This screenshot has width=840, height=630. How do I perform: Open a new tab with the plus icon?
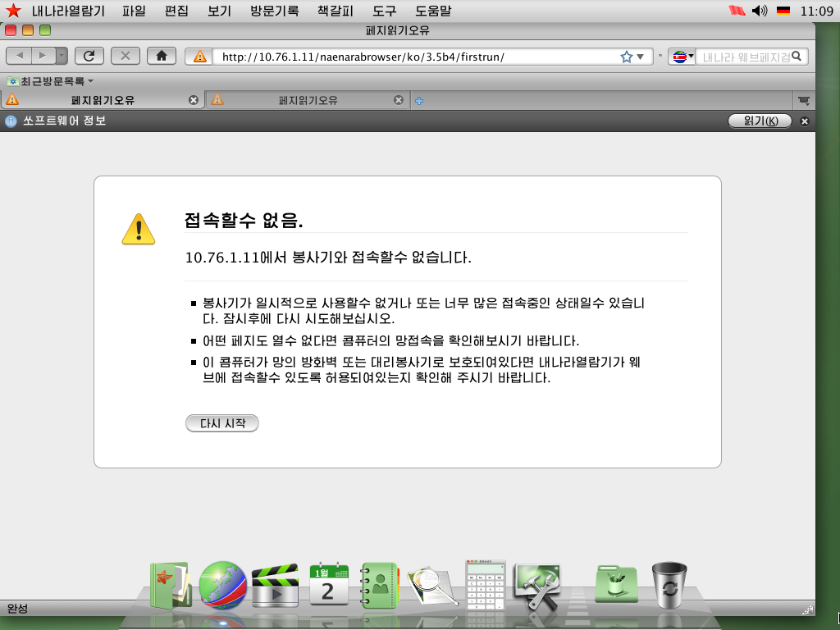point(418,99)
